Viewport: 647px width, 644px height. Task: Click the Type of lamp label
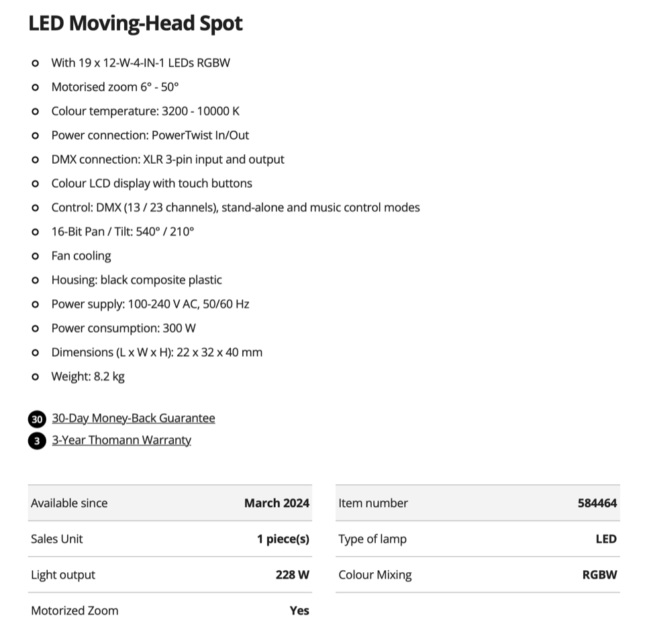pos(372,539)
